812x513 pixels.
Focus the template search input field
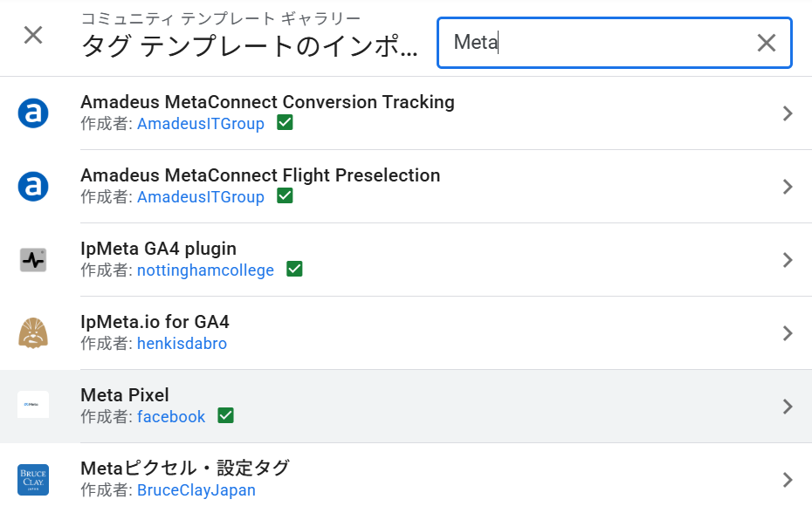pos(594,43)
